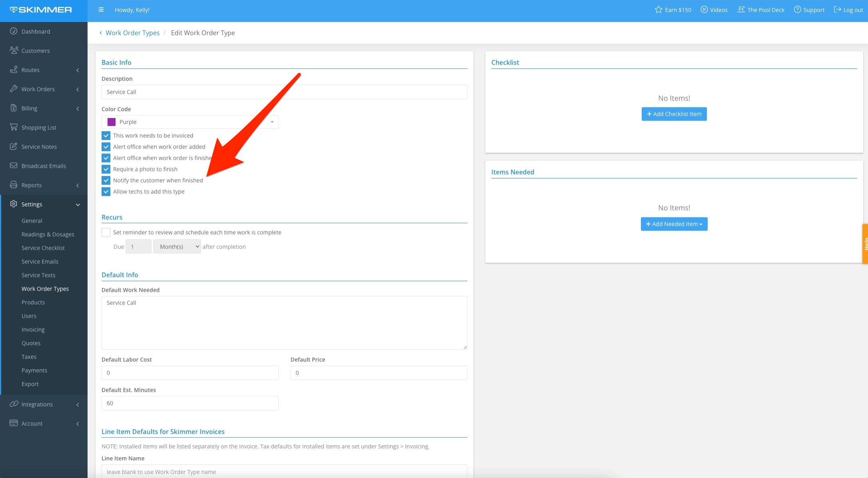Click the 'Add Checklist Item' button

pyautogui.click(x=674, y=114)
